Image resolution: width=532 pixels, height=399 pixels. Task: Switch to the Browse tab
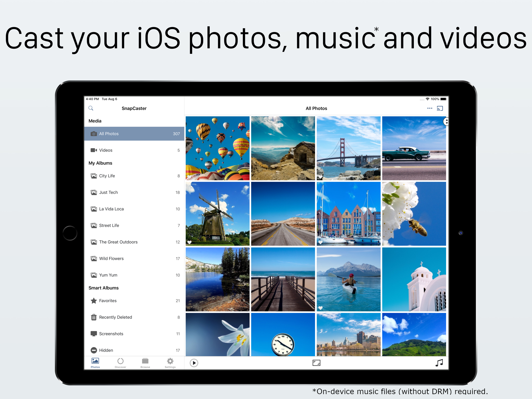point(145,363)
